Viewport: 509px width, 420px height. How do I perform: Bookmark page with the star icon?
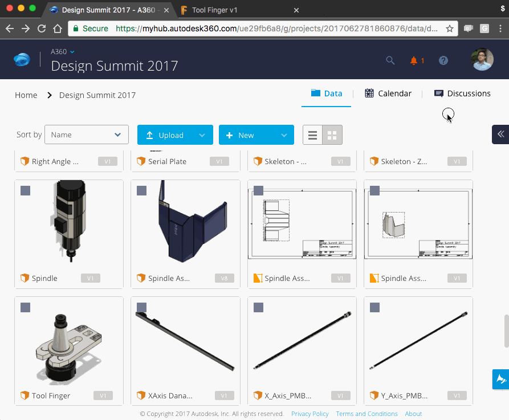tap(450, 28)
